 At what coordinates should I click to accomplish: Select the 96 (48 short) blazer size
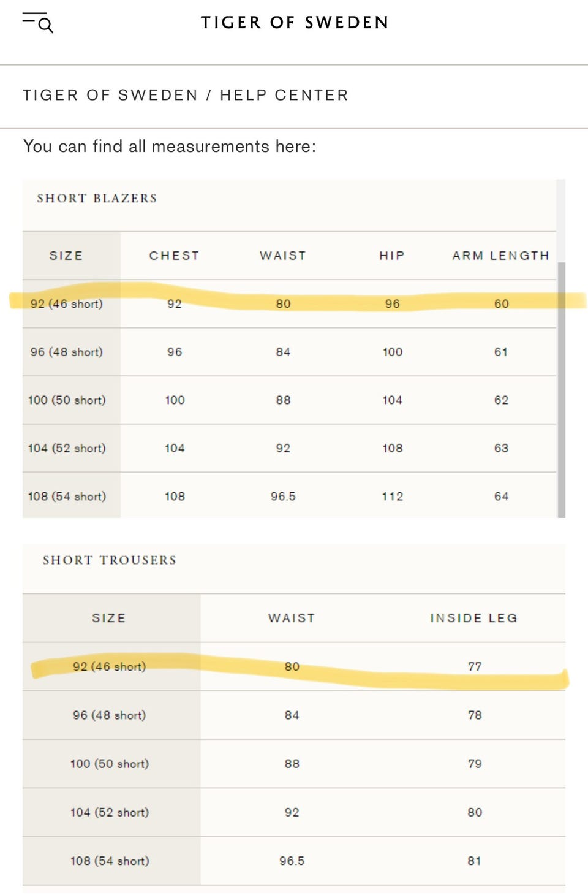(67, 352)
